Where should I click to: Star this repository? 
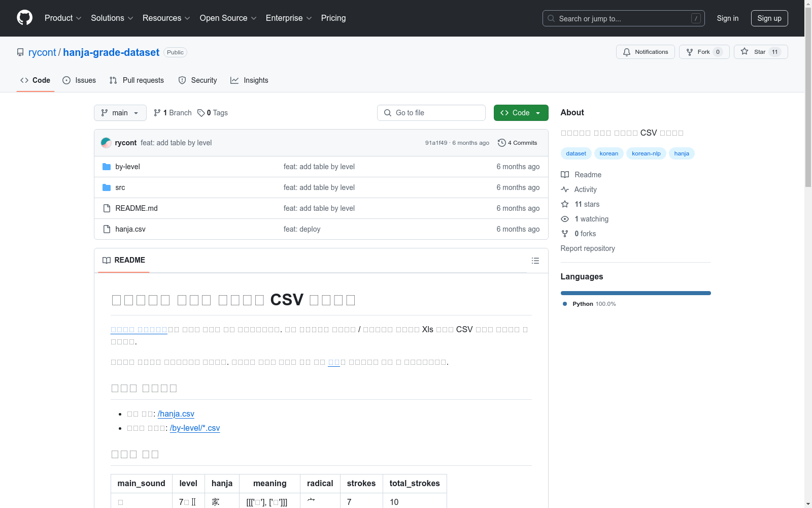(x=760, y=52)
